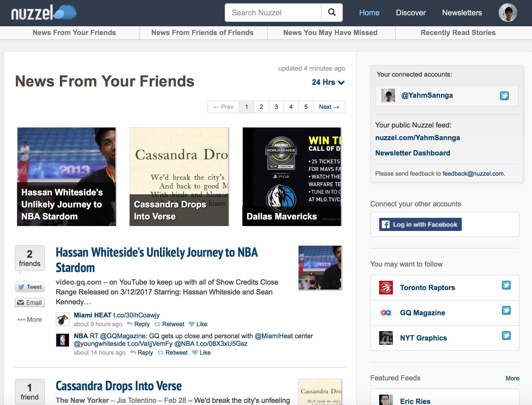The image size is (532, 405).
Task: Open More options for Whiteside story
Action: coord(30,320)
